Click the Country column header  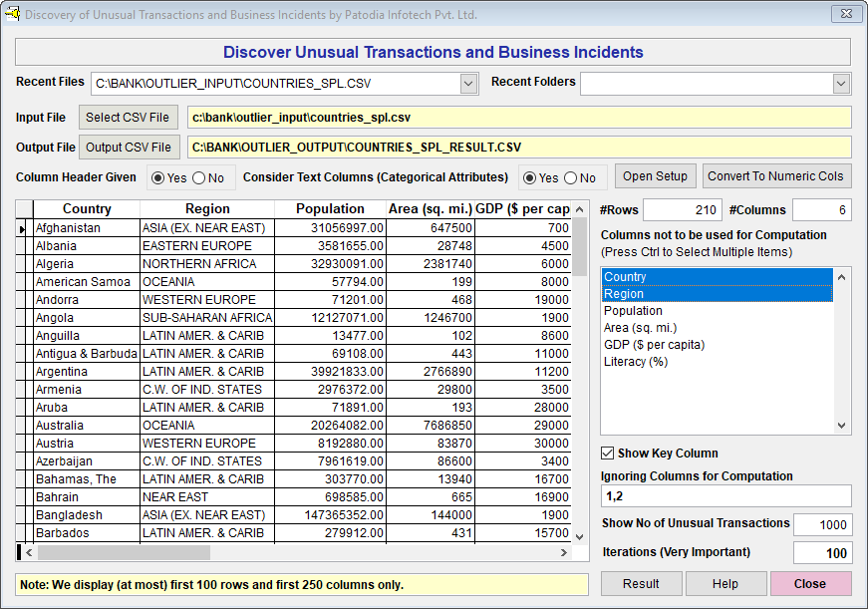click(x=87, y=209)
